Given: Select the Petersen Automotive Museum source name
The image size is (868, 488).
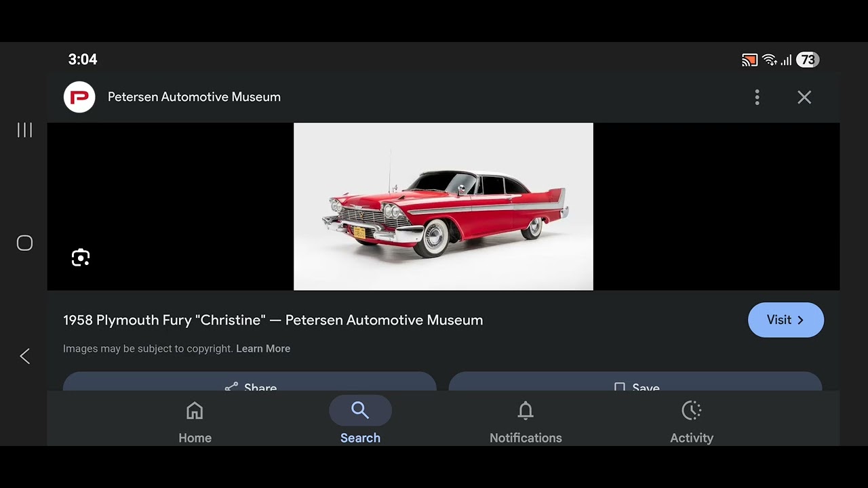Looking at the screenshot, I should click(x=194, y=97).
